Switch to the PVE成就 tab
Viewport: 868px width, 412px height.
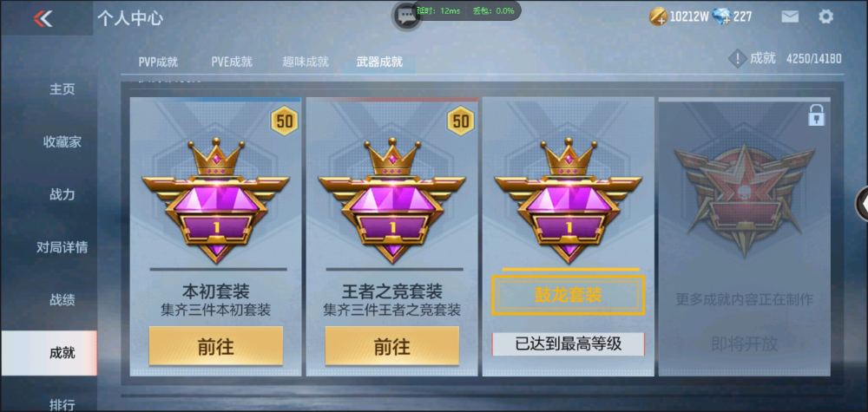click(x=232, y=62)
